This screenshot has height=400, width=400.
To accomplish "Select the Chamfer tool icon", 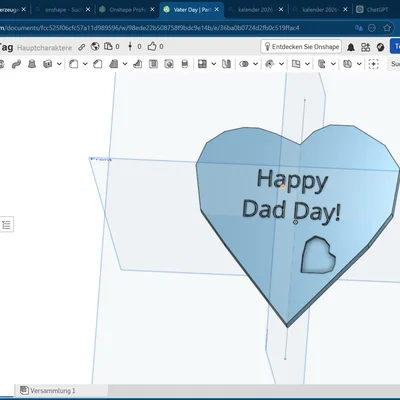I will pos(98,64).
